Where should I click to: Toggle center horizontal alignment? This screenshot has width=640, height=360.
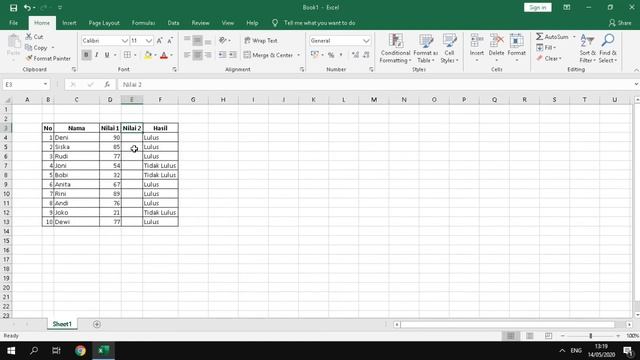(198, 55)
